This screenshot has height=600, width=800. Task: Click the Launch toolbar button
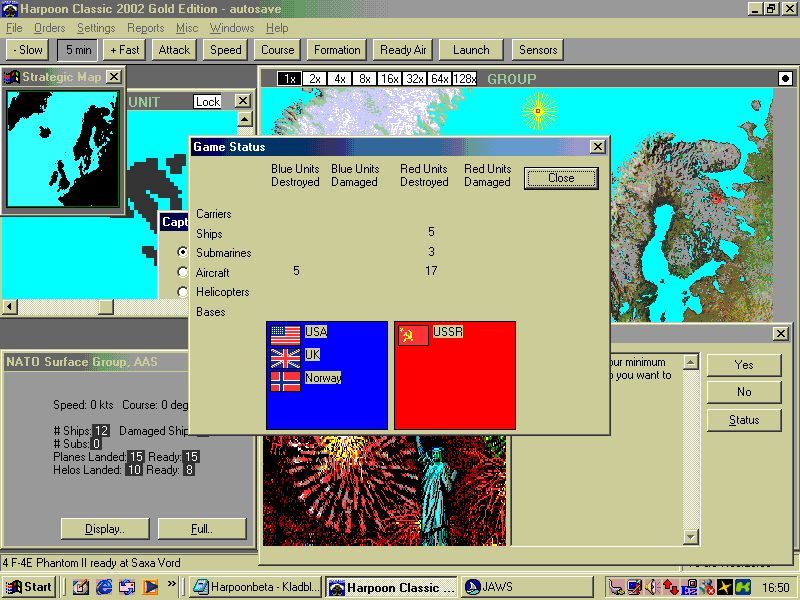pyautogui.click(x=471, y=50)
